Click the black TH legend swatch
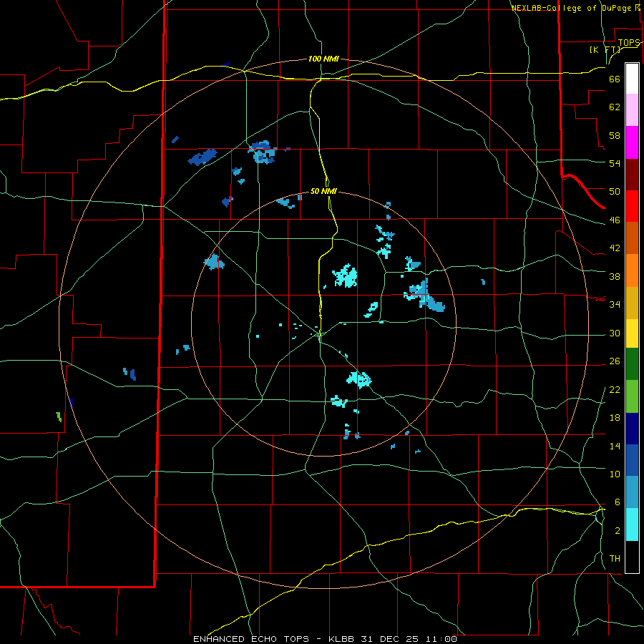The image size is (644, 644). [632, 557]
